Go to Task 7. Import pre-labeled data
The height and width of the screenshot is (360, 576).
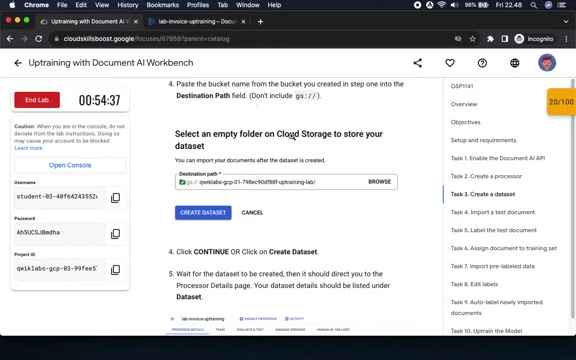pos(493,266)
